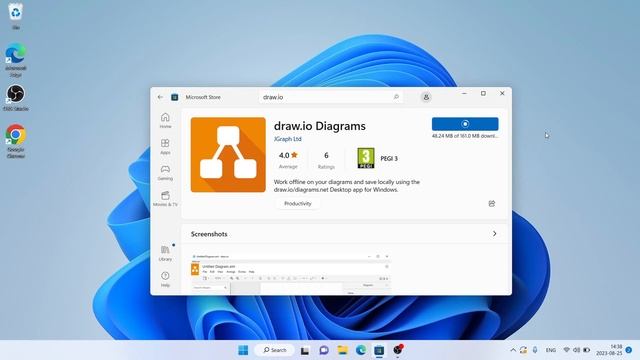640x360 pixels.
Task: Click the Microsoft Store logo icon in title bar
Action: pos(175,97)
